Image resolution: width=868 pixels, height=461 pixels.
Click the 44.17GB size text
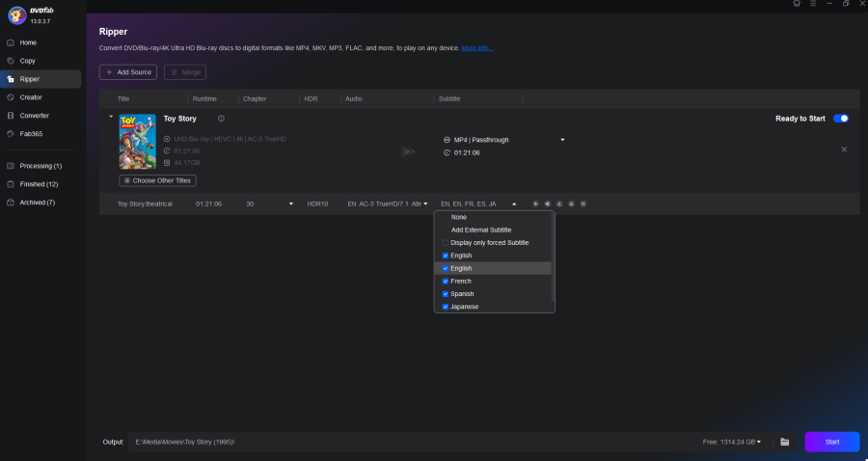[x=186, y=163]
